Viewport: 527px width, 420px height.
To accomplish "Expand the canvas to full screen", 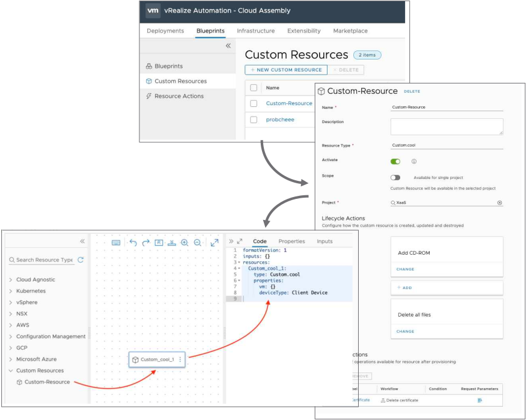I will pyautogui.click(x=215, y=243).
